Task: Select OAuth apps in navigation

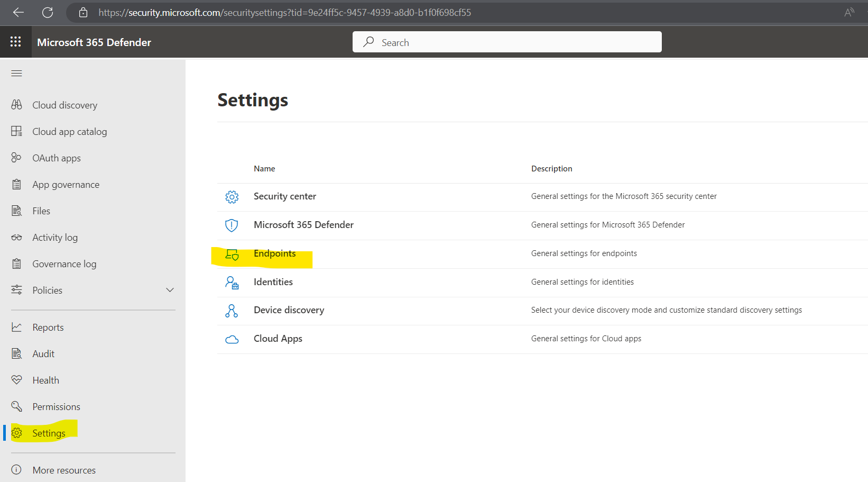Action: [x=57, y=158]
